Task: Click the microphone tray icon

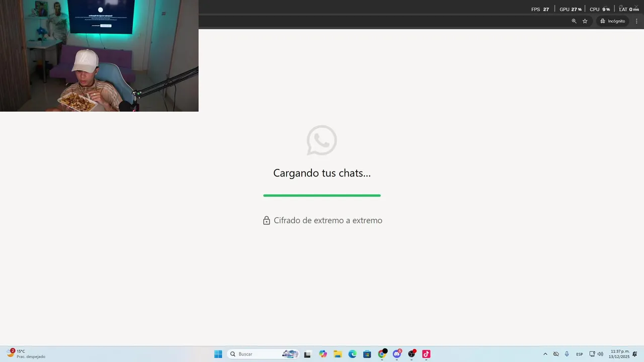Action: click(x=567, y=354)
